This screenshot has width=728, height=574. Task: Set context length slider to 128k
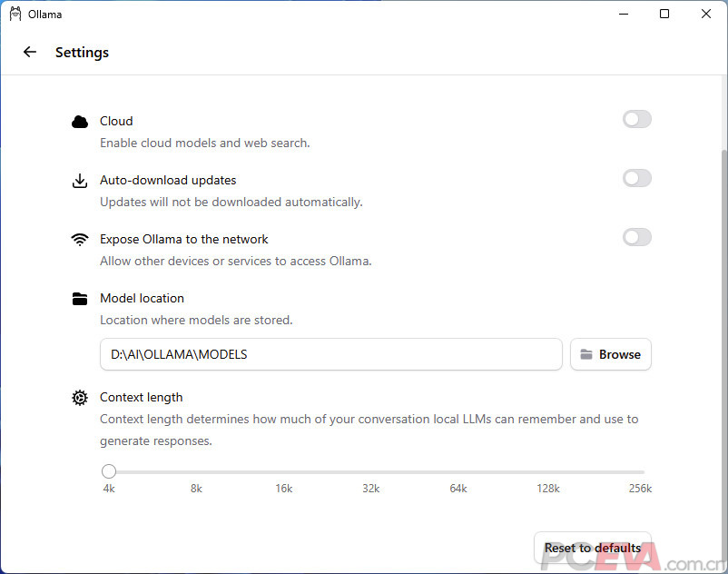point(548,472)
